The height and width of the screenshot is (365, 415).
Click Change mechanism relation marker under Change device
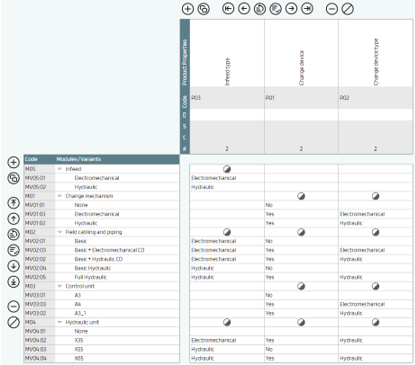click(301, 196)
